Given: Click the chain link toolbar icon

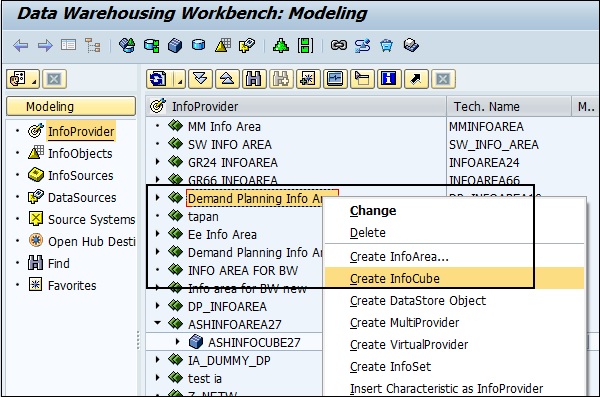Looking at the screenshot, I should (x=339, y=45).
